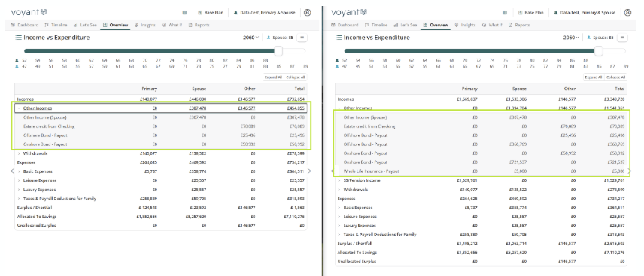Select 'Whole Life Insurance - Payout' row, right panel

481,171
